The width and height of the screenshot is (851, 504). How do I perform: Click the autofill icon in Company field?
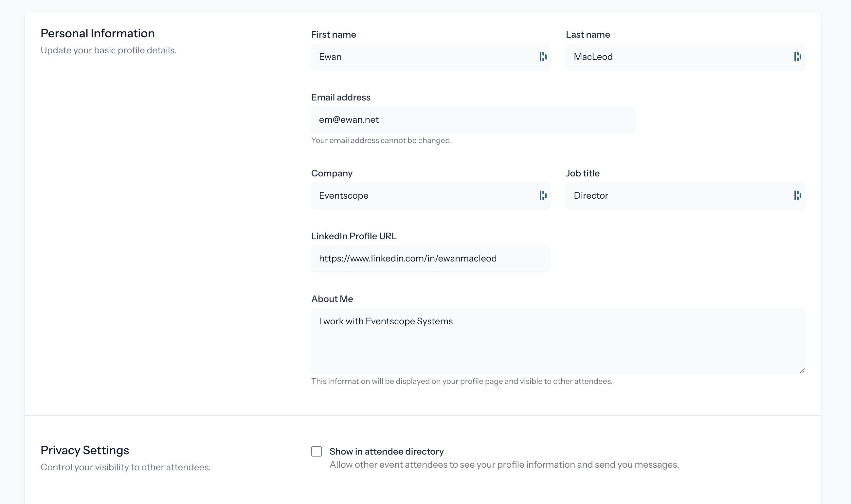point(543,196)
